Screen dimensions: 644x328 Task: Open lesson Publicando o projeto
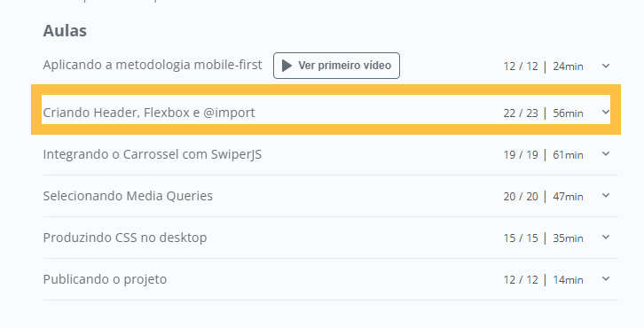click(x=106, y=279)
